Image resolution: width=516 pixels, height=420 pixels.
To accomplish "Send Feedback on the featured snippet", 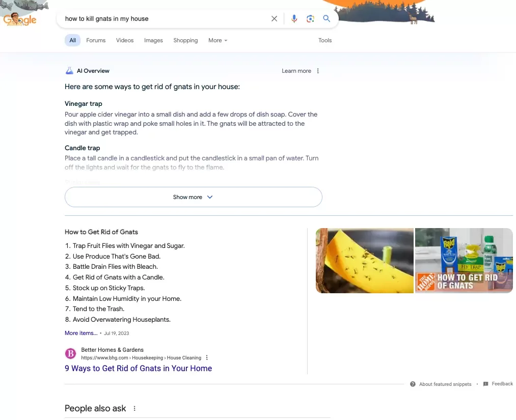I will [x=502, y=384].
